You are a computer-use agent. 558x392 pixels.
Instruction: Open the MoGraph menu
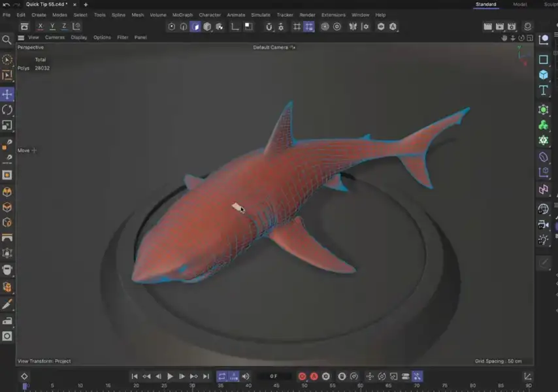point(182,14)
